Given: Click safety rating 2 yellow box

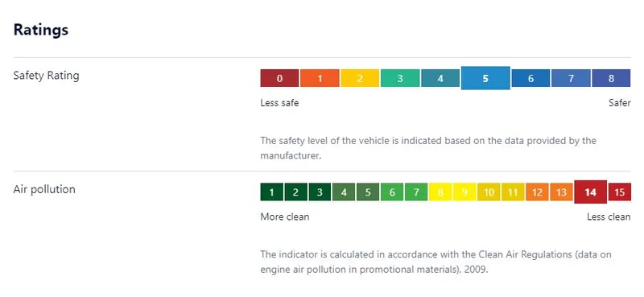Looking at the screenshot, I should [360, 78].
